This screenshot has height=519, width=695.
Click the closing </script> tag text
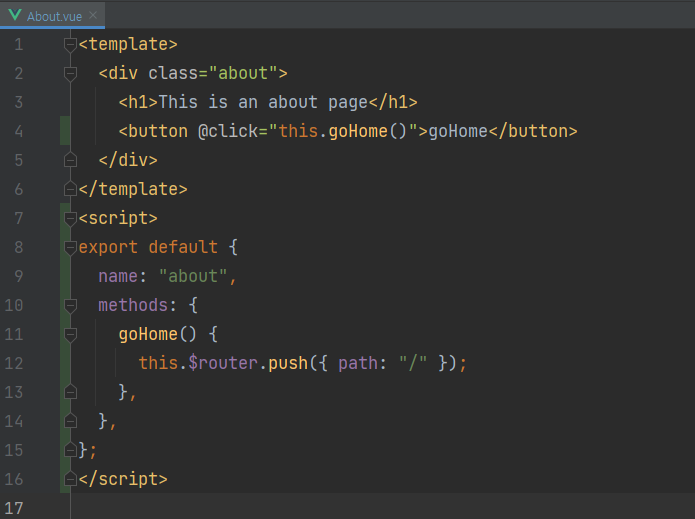[123, 479]
